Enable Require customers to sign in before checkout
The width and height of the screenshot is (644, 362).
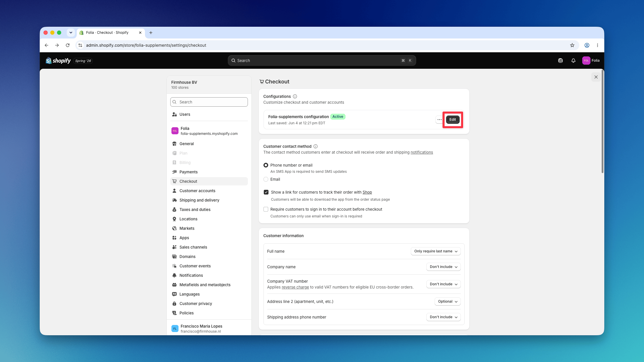click(x=266, y=209)
